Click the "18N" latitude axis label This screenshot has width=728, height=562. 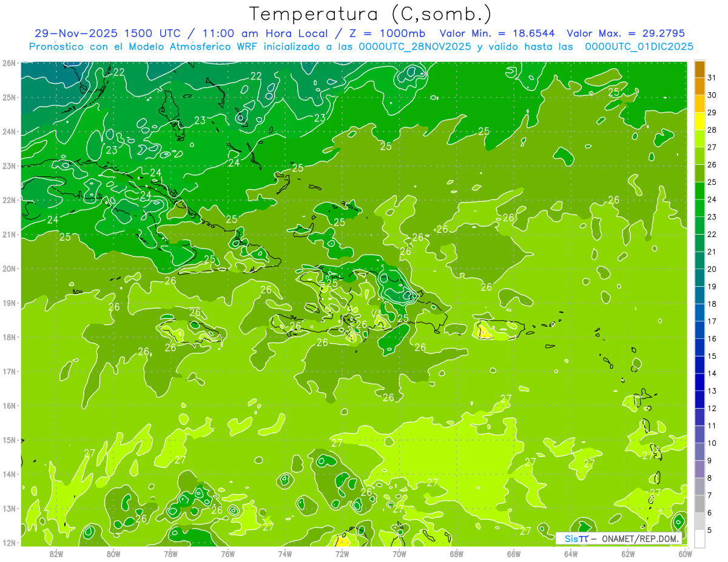pyautogui.click(x=9, y=337)
